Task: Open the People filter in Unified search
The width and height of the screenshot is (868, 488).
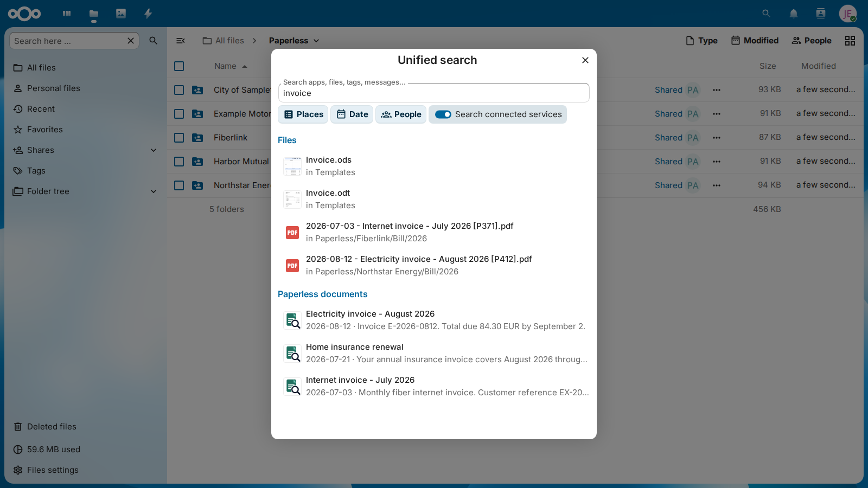Action: [401, 114]
